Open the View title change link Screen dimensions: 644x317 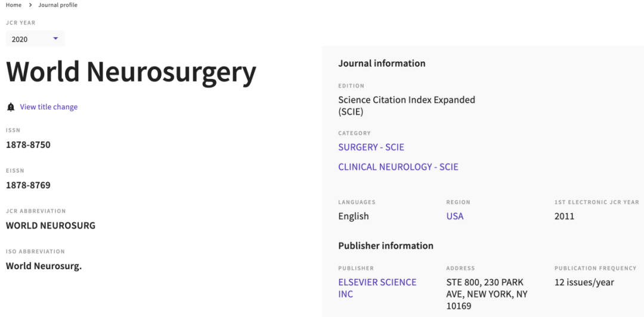pyautogui.click(x=49, y=107)
